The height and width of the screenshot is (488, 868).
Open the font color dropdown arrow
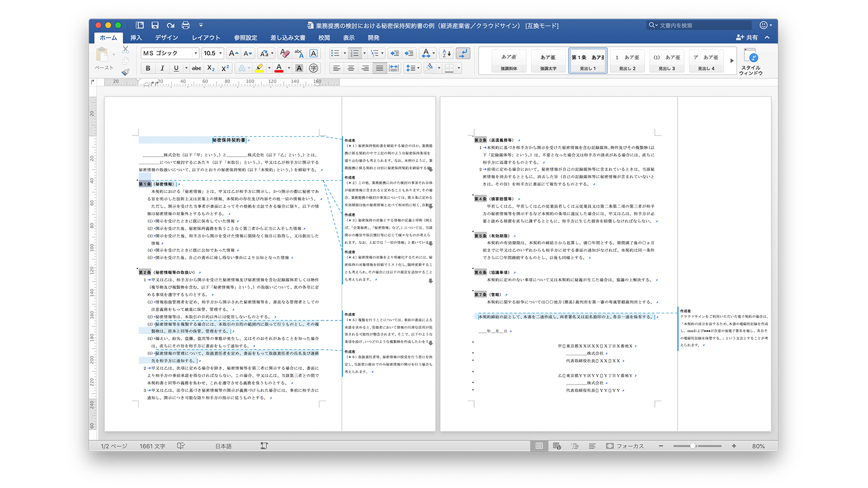coord(289,68)
